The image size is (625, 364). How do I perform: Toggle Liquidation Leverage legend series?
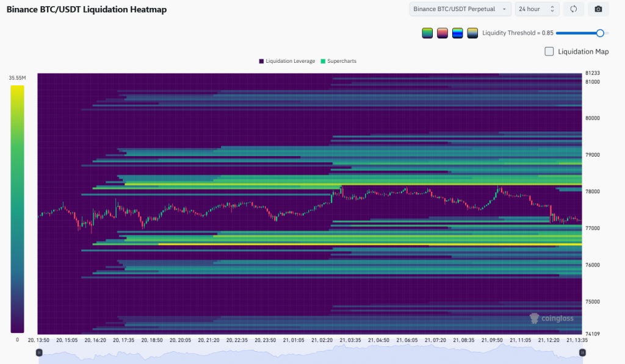[x=287, y=61]
